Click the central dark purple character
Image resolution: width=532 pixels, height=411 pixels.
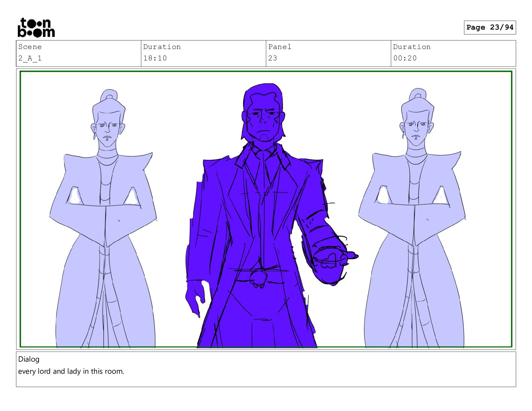coord(265,215)
